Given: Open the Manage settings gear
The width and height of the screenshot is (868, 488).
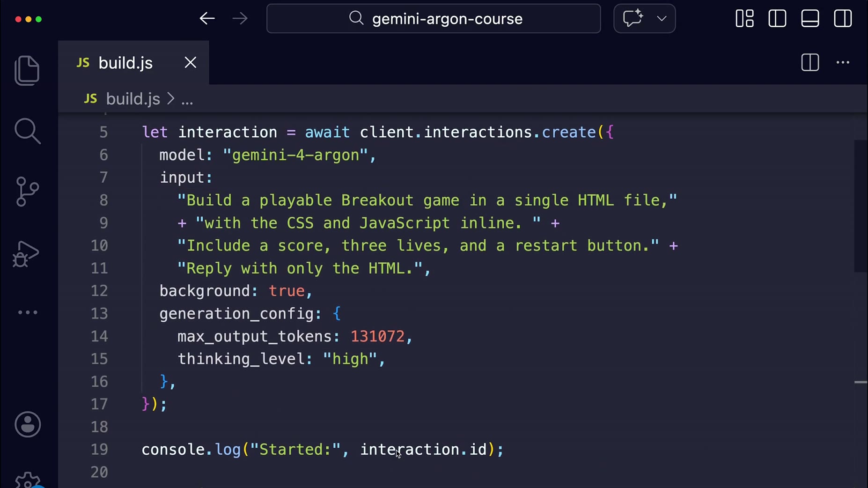Looking at the screenshot, I should (28, 481).
